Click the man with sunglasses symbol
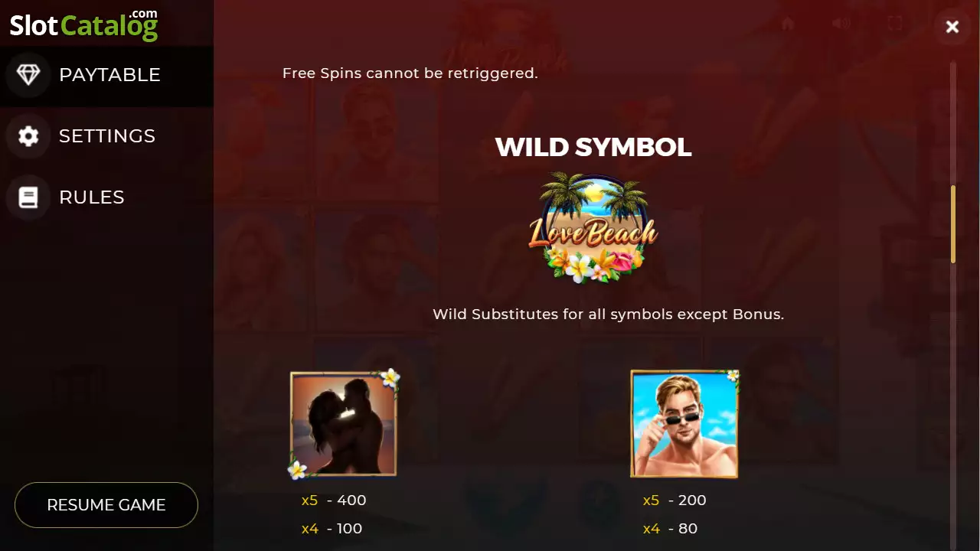Viewport: 980px width, 551px height. (684, 423)
